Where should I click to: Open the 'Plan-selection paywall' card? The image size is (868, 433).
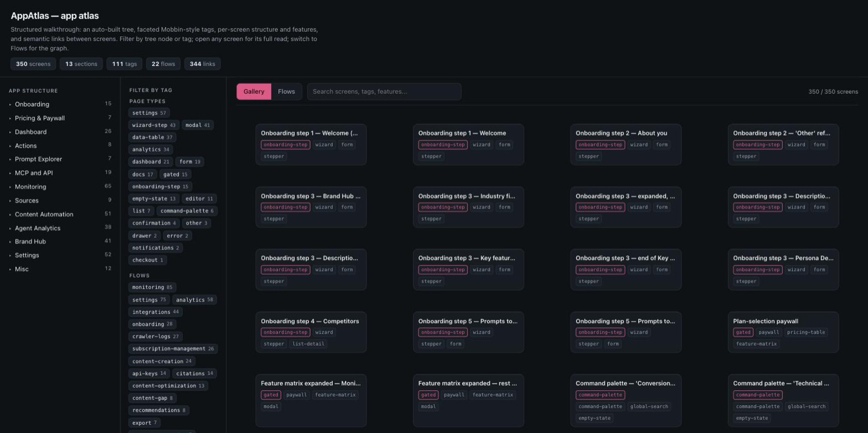click(783, 332)
